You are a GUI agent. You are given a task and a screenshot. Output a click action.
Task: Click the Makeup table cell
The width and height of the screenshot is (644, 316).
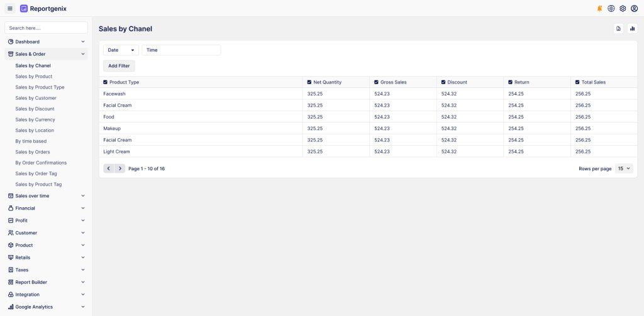[201, 128]
